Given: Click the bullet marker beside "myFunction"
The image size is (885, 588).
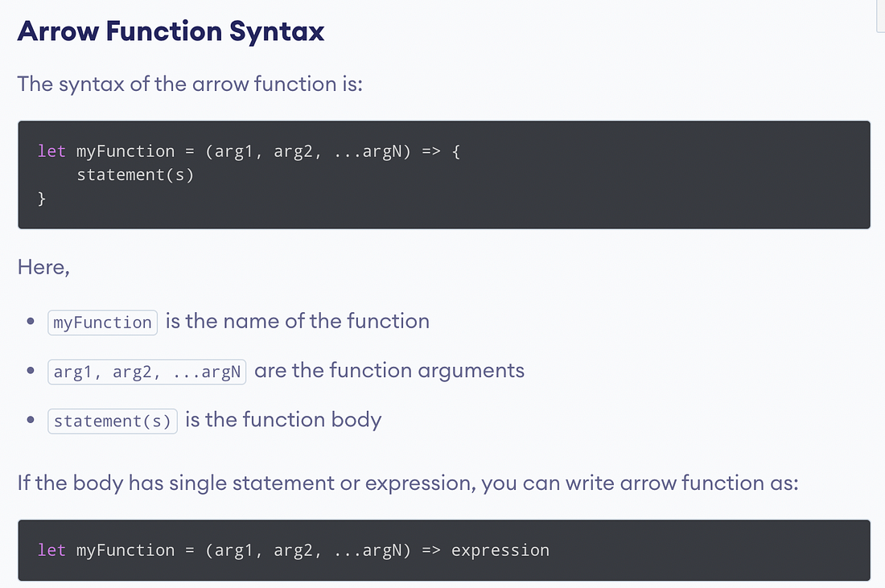Looking at the screenshot, I should [30, 322].
